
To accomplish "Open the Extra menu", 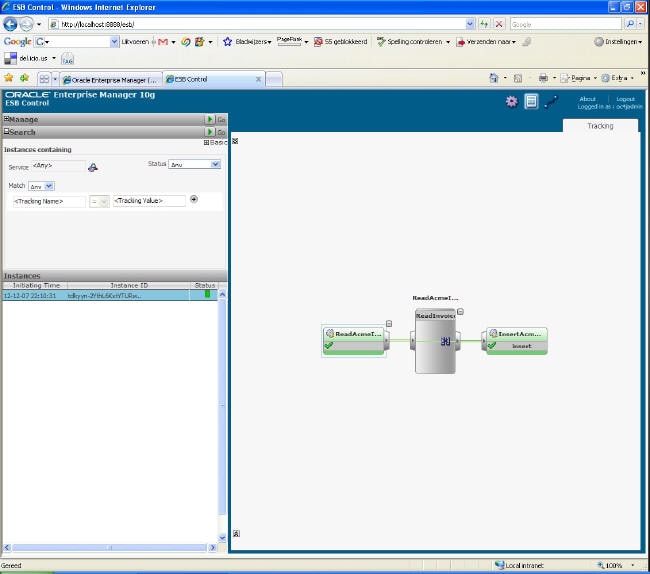I will coord(618,78).
